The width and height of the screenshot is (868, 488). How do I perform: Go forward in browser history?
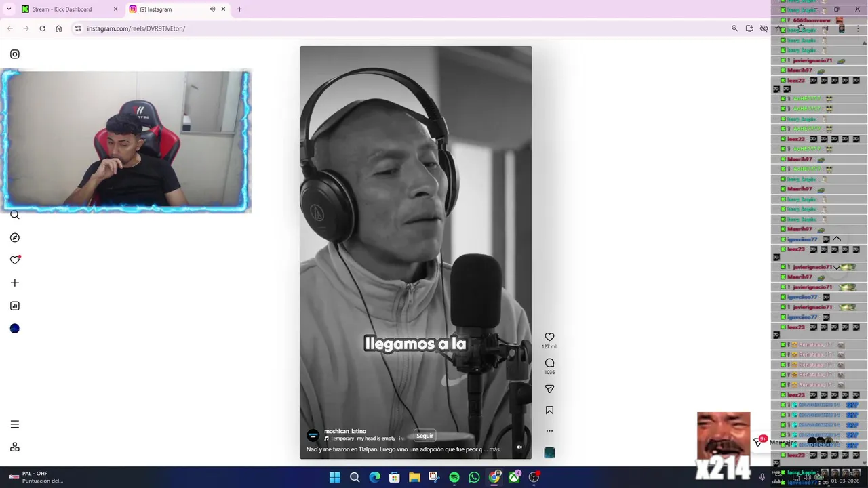coord(26,28)
